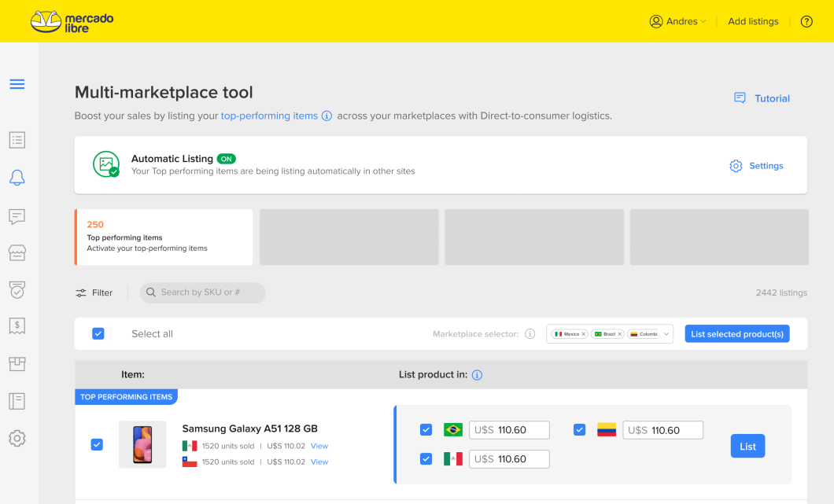Open the billing receipt icon in sidebar
The image size is (834, 504).
click(x=17, y=326)
